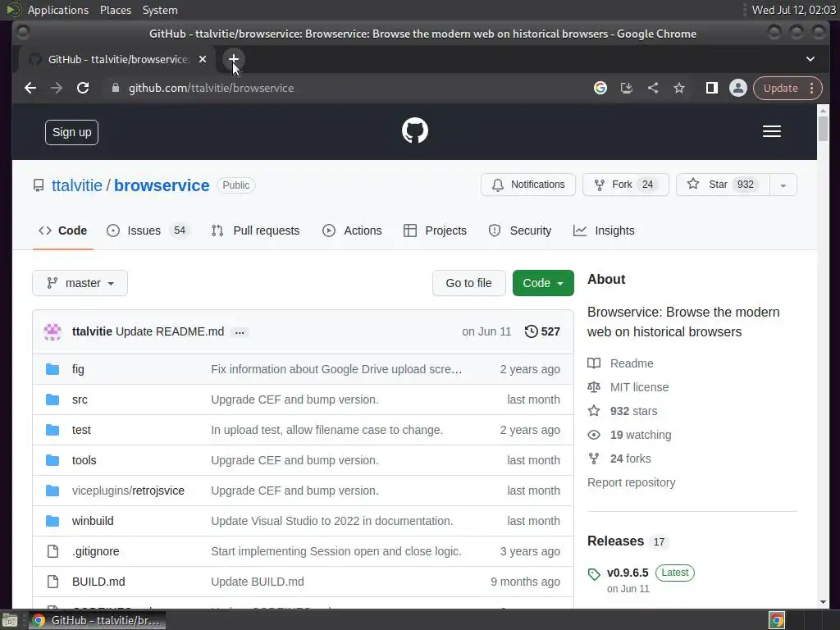Image resolution: width=840 pixels, height=630 pixels.
Task: Open the Pull requests tab
Action: click(256, 231)
